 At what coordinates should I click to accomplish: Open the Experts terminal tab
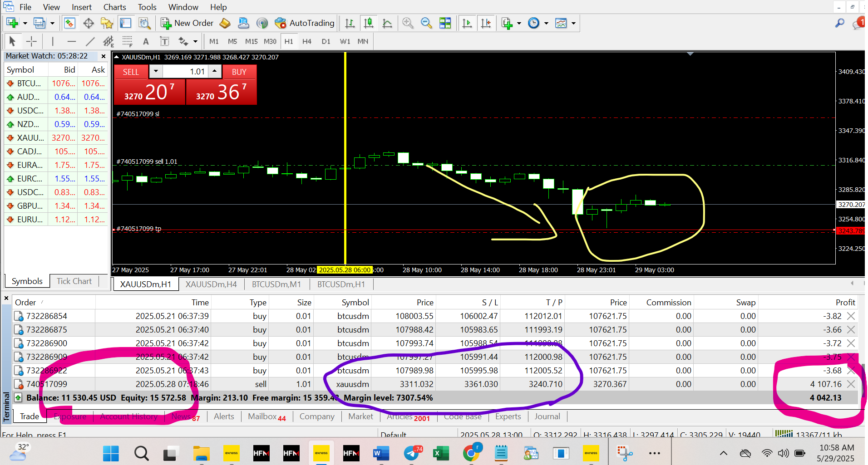tap(508, 416)
